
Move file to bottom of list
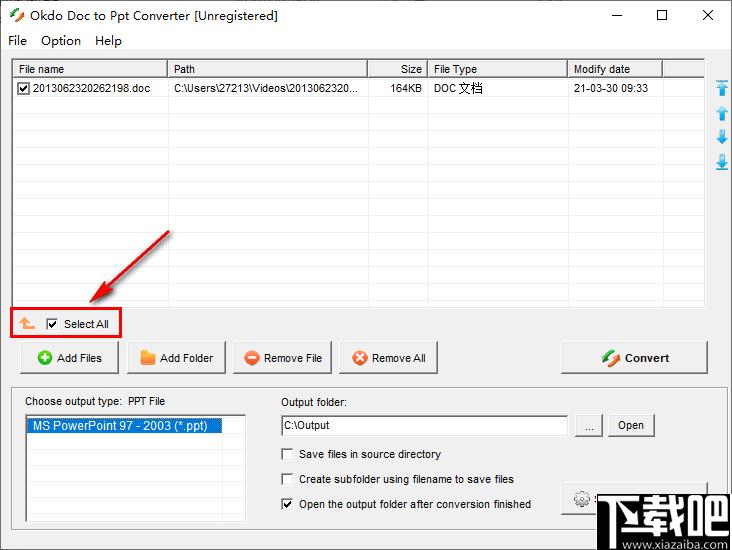[x=722, y=162]
